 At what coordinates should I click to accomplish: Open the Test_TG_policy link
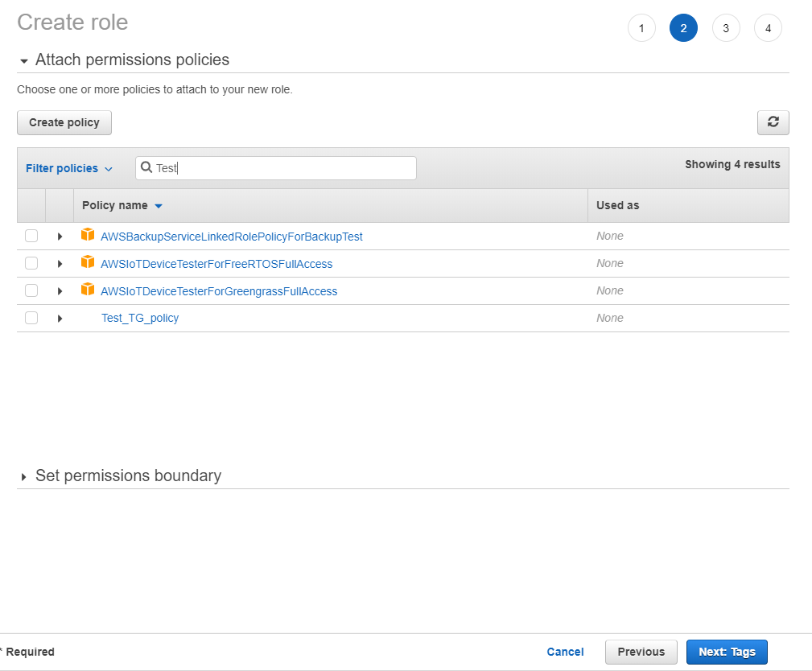point(140,318)
